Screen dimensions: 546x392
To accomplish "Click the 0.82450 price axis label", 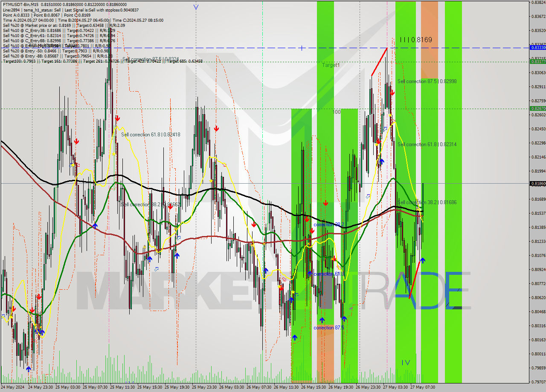I will click(538, 129).
